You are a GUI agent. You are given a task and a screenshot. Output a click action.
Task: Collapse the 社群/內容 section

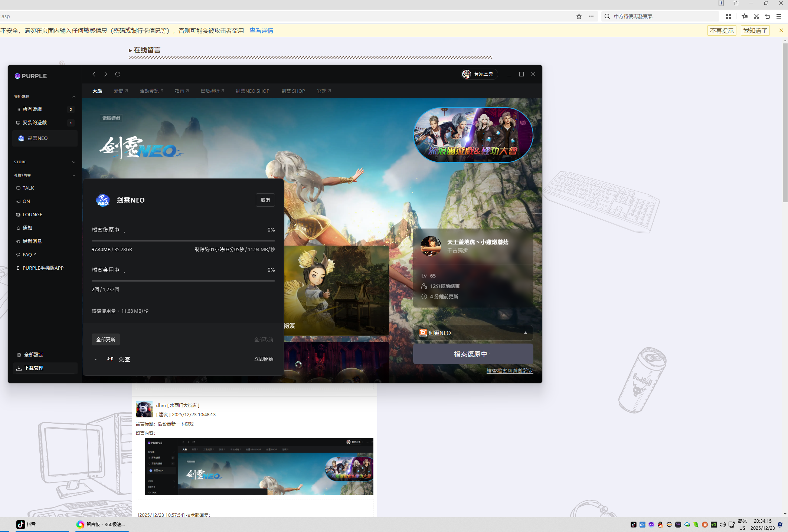coord(74,175)
